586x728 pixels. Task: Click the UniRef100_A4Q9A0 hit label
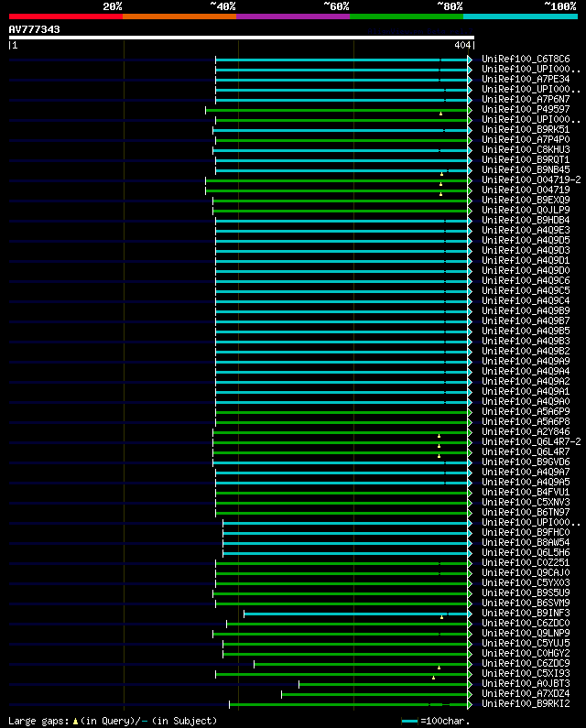pos(526,402)
